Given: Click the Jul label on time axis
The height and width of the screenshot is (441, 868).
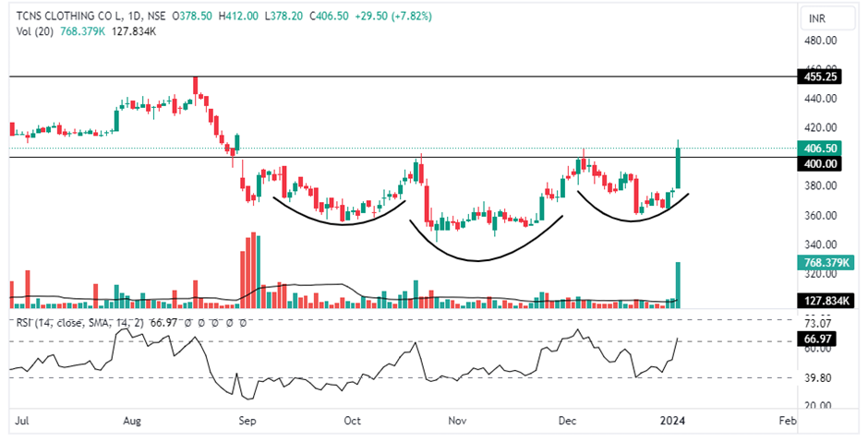Looking at the screenshot, I should point(20,421).
